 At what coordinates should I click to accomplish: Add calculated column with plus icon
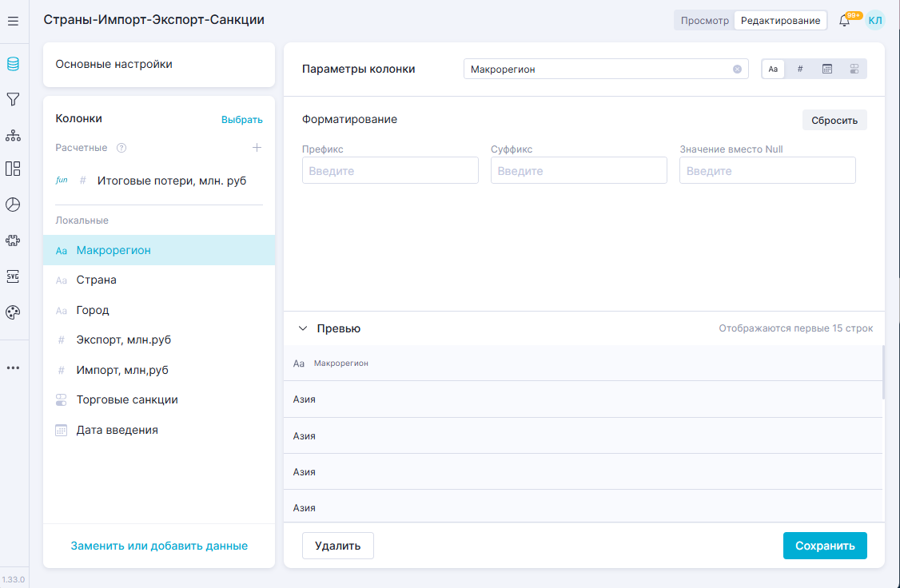point(257,148)
